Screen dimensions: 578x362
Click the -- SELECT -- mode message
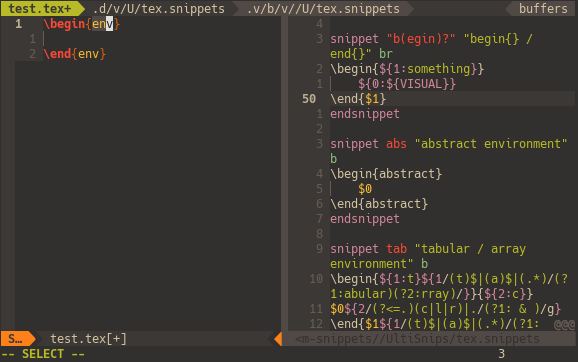coord(43,354)
